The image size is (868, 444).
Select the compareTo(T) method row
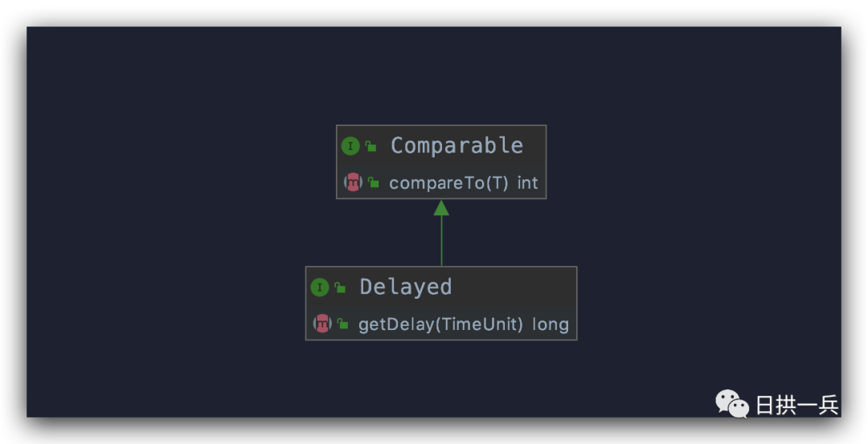tap(448, 183)
